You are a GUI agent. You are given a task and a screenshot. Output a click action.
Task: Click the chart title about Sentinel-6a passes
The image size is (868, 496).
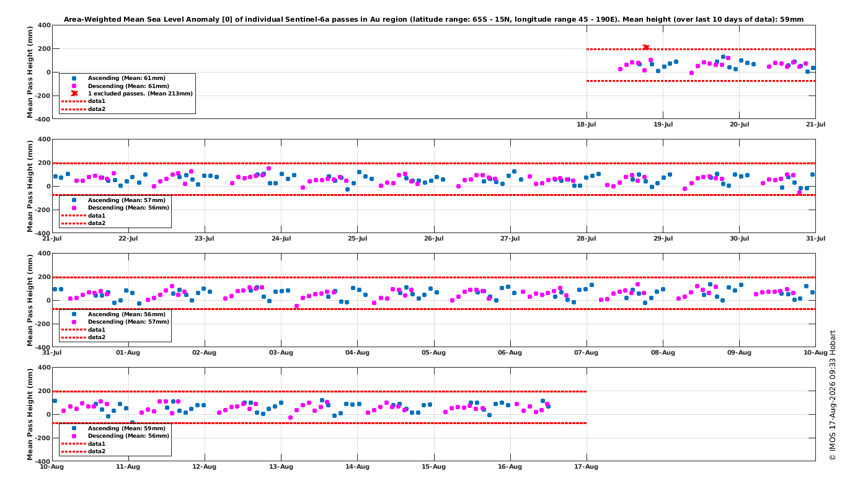(x=433, y=19)
